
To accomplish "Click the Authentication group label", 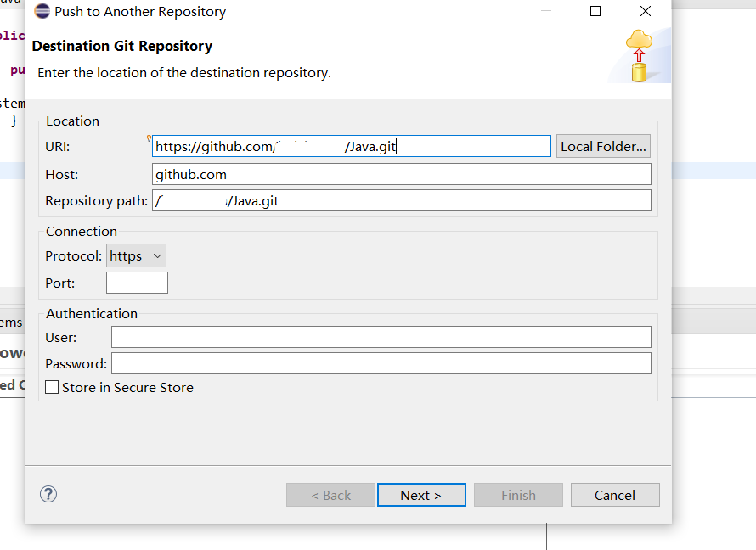I will [x=92, y=313].
